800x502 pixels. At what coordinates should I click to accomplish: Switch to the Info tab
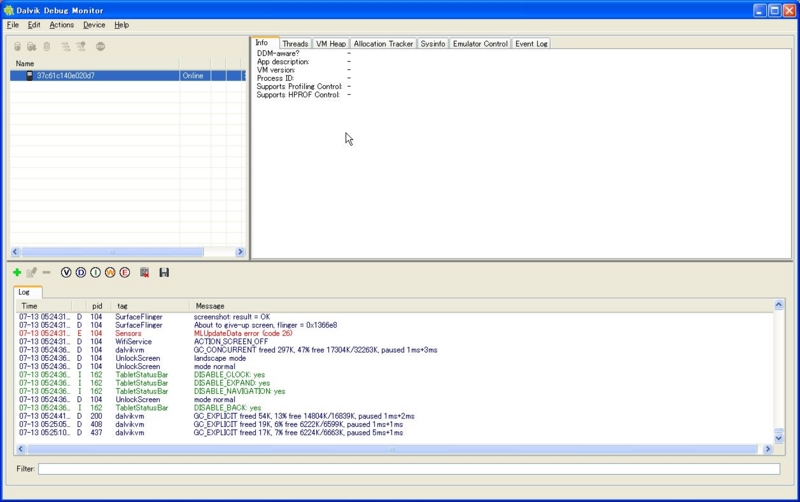coord(265,43)
